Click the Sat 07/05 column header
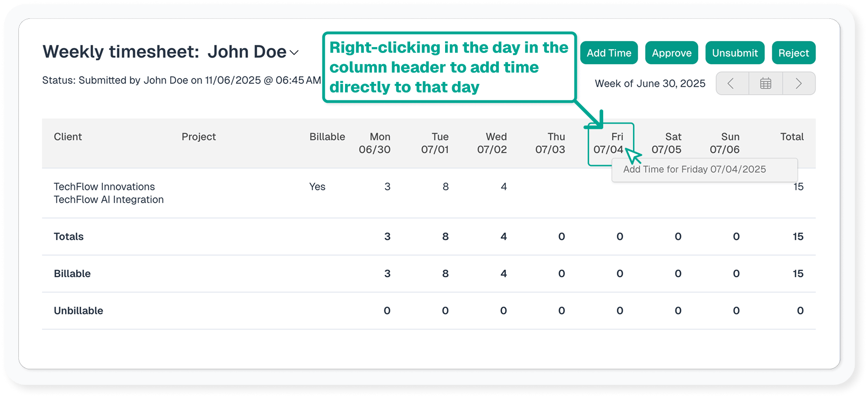 pos(666,143)
